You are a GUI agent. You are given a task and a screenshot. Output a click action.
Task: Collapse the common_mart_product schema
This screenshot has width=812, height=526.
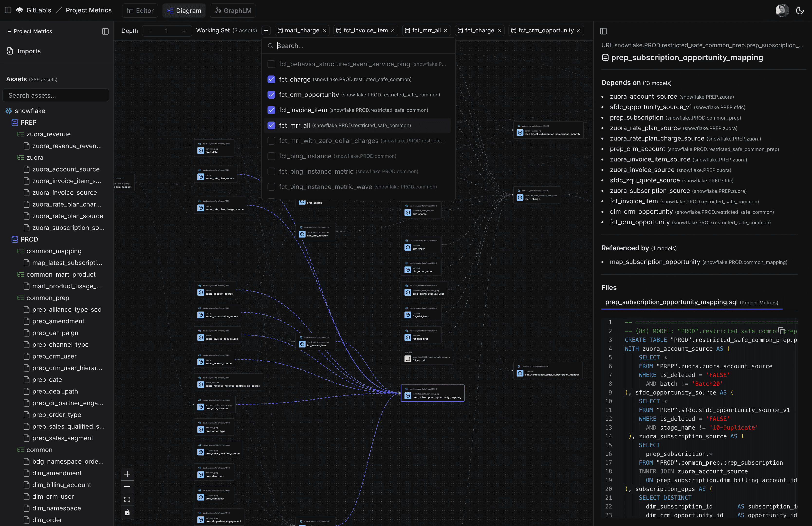56,274
